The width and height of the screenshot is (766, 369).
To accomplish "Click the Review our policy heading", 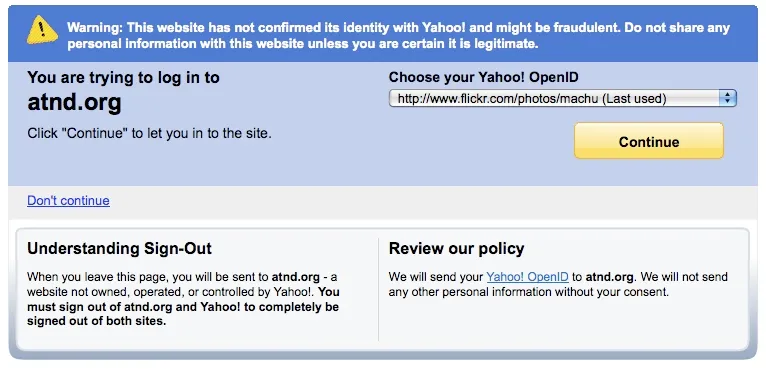I will 456,248.
